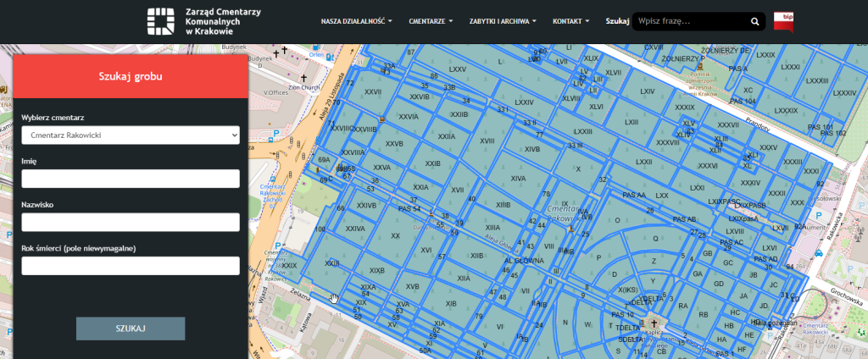The width and height of the screenshot is (868, 359).
Task: Open the ZABYTKI I ARCHIWA menu
Action: 503,21
